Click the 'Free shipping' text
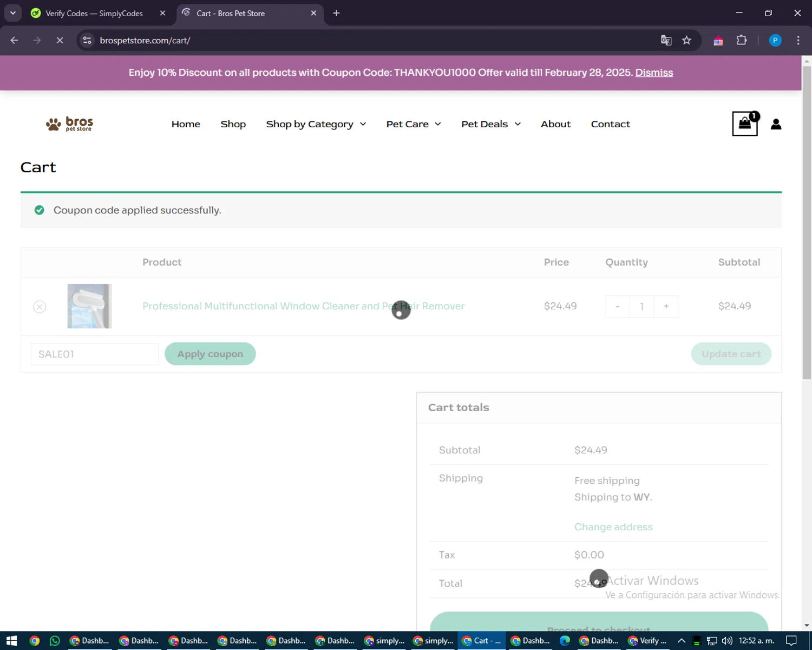Image resolution: width=812 pixels, height=650 pixels. pos(607,481)
